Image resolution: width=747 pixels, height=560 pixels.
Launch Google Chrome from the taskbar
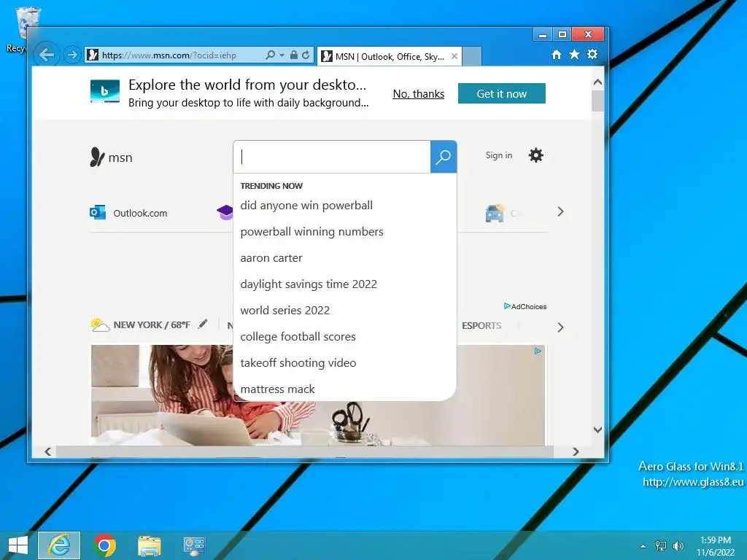coord(104,545)
